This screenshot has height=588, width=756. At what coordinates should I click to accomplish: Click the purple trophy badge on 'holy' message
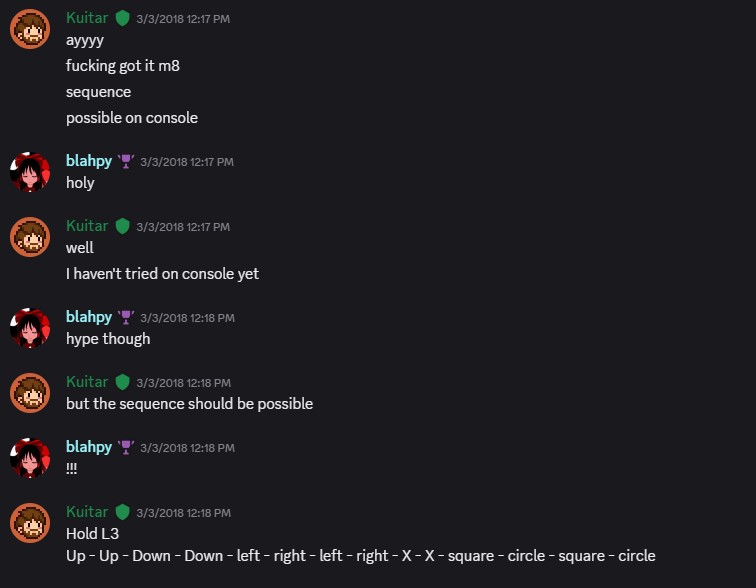click(126, 161)
